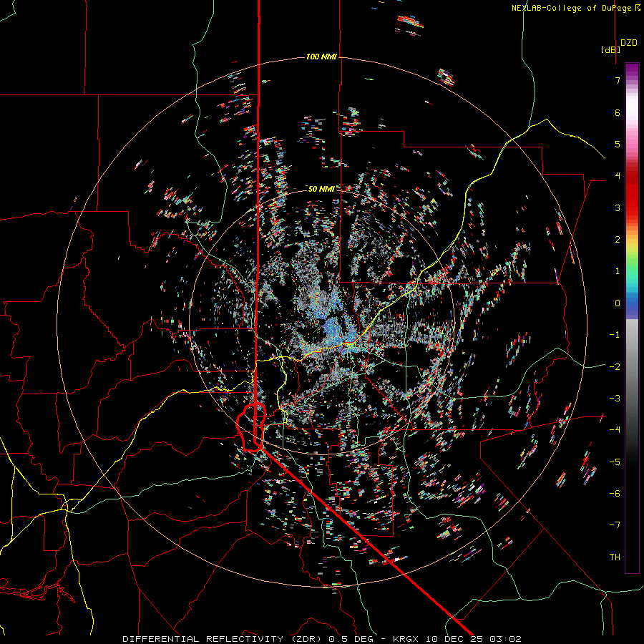Click the [dB] unit label
This screenshot has height=644, width=644.
click(x=610, y=50)
